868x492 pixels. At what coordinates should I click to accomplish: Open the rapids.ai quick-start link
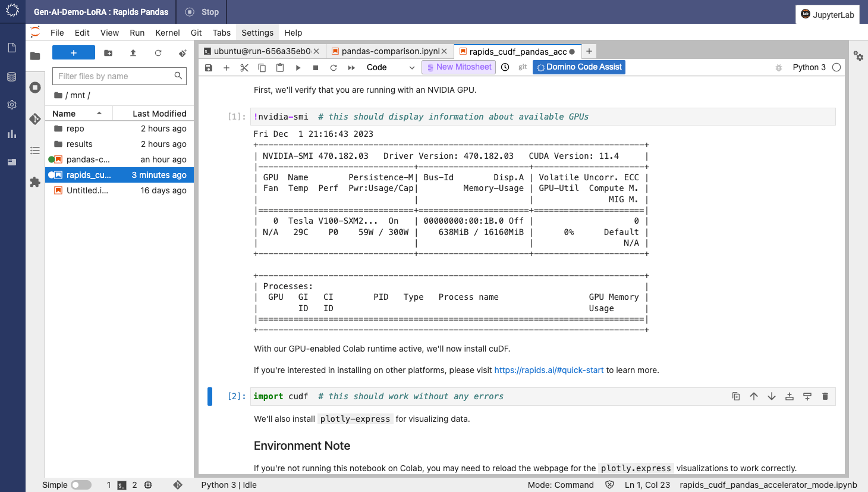[548, 370]
